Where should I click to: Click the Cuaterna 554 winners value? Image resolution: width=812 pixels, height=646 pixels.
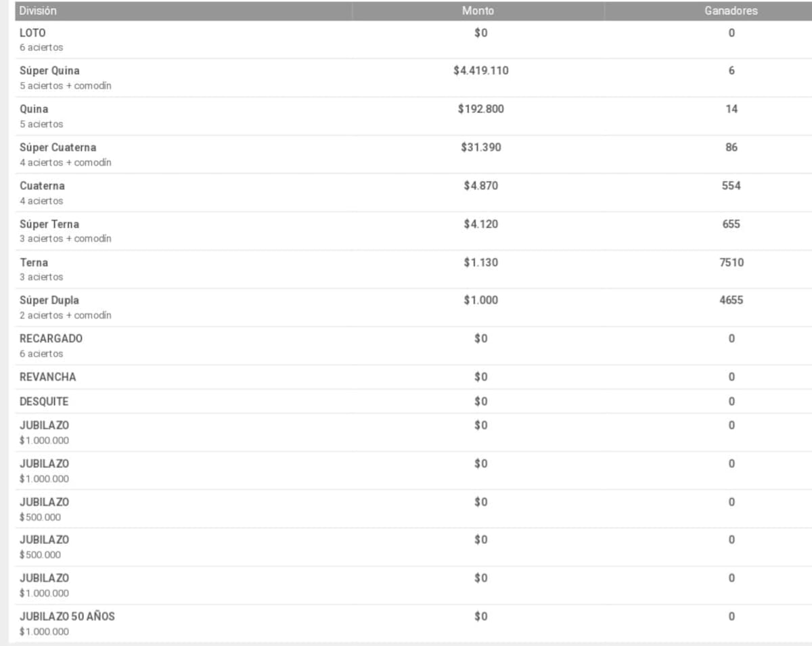(x=731, y=185)
